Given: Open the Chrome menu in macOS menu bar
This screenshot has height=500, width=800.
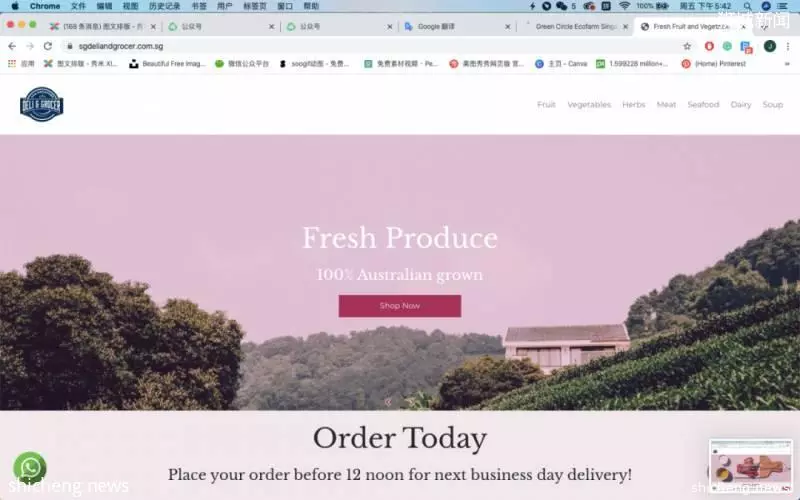Looking at the screenshot, I should coord(45,6).
